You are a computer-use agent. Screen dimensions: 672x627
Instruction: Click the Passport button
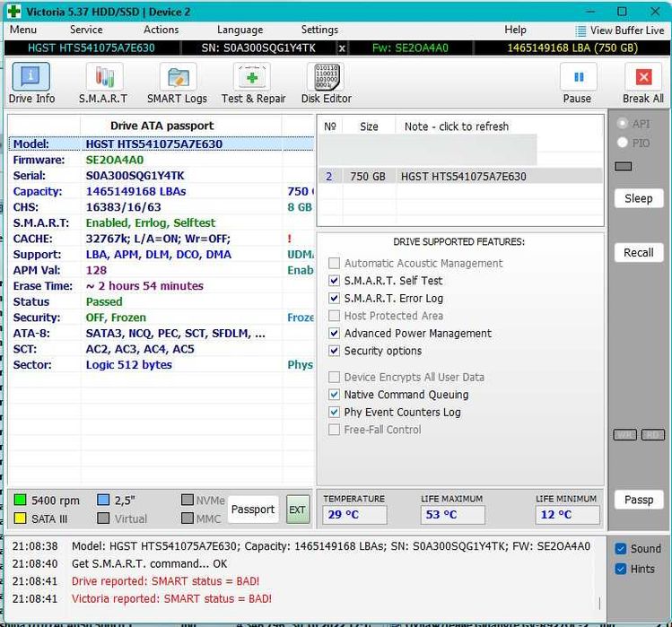(x=253, y=509)
